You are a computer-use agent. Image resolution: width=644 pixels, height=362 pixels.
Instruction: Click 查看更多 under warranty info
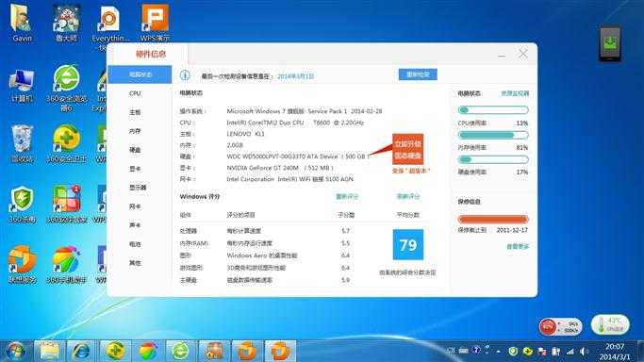518,246
